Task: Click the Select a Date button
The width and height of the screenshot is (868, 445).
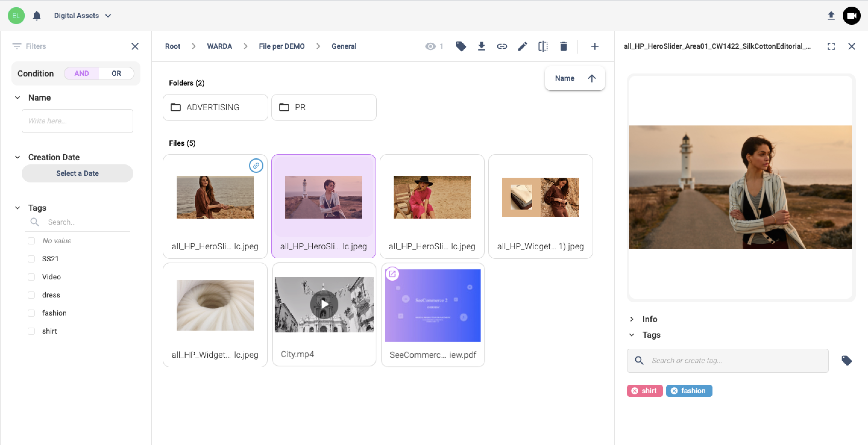Action: [x=77, y=173]
